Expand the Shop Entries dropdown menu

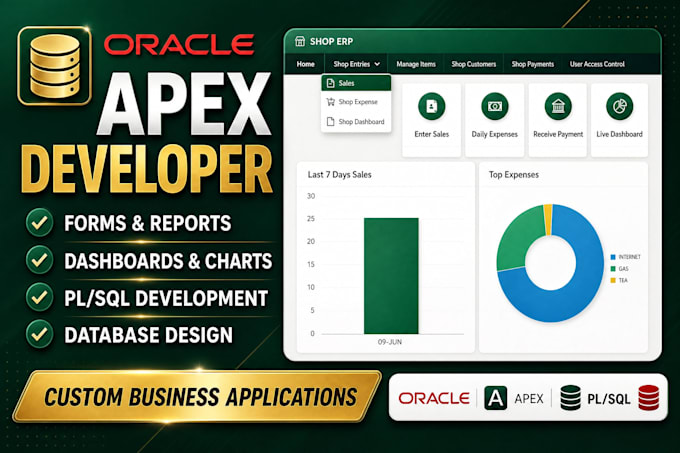(356, 64)
